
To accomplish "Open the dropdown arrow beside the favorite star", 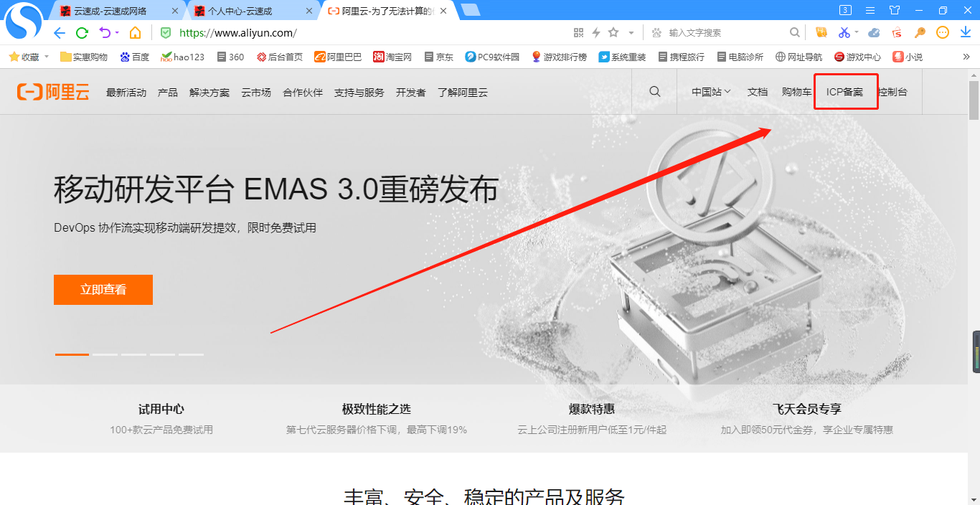I will coord(631,33).
